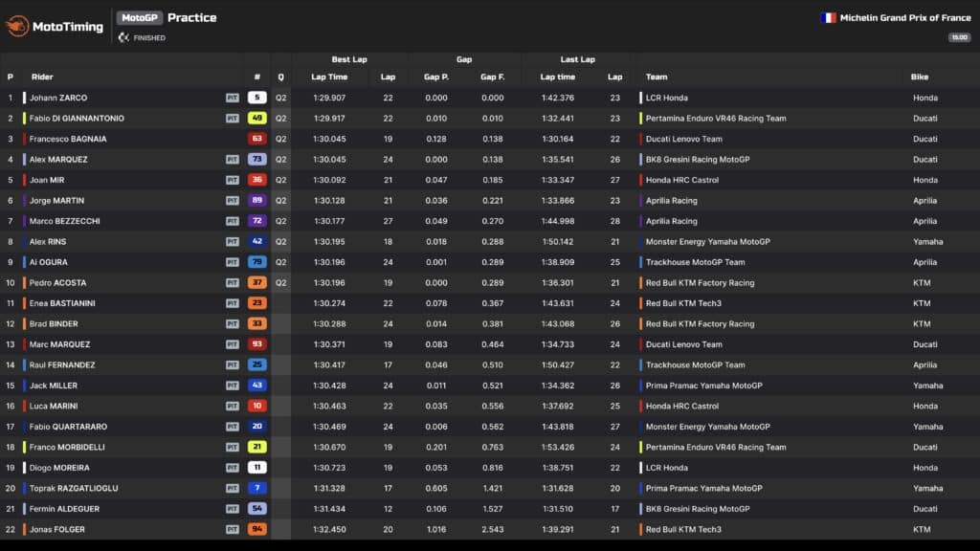Click number 37 badge for Pedro Acosta

[x=256, y=282]
